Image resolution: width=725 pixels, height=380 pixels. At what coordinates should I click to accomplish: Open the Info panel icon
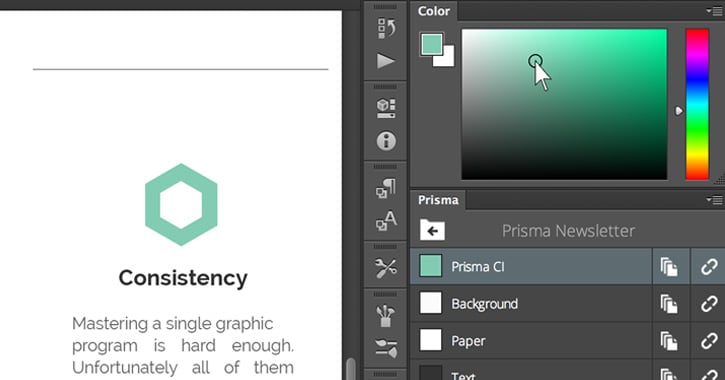pyautogui.click(x=386, y=141)
